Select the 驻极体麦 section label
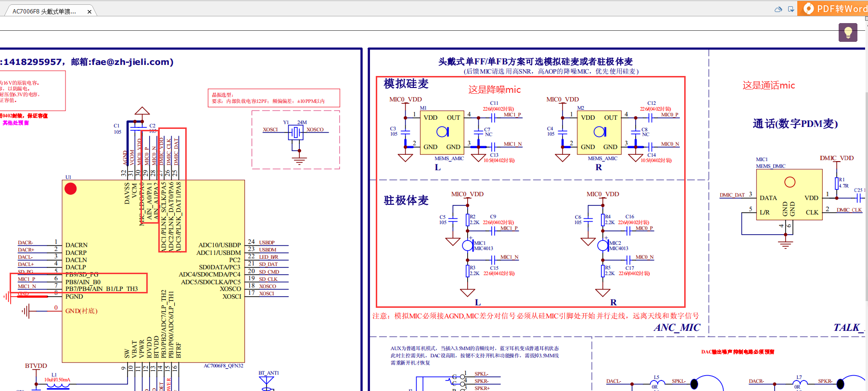The width and height of the screenshot is (868, 391). pyautogui.click(x=406, y=200)
